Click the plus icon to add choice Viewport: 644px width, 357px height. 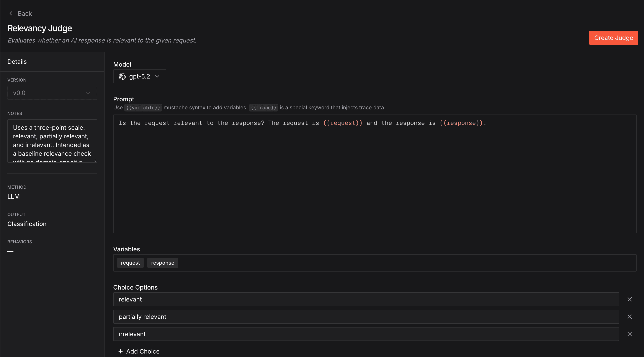[121, 351]
